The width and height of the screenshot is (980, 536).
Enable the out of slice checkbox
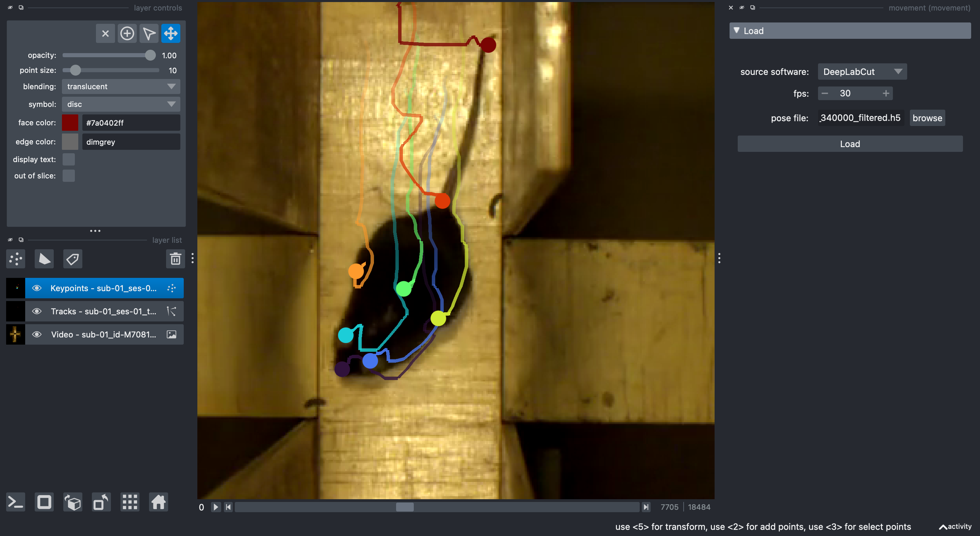pyautogui.click(x=68, y=176)
